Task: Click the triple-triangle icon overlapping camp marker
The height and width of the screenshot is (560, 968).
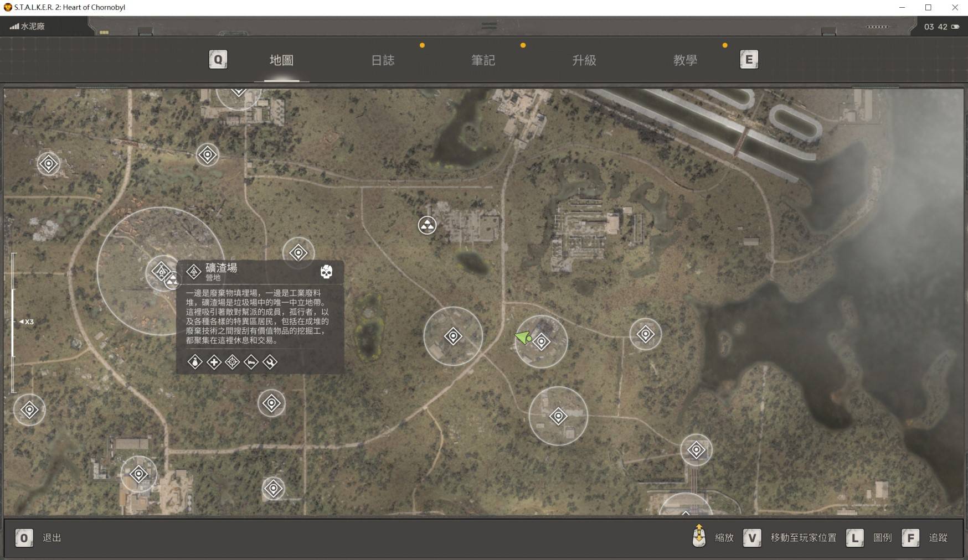Action: click(173, 281)
